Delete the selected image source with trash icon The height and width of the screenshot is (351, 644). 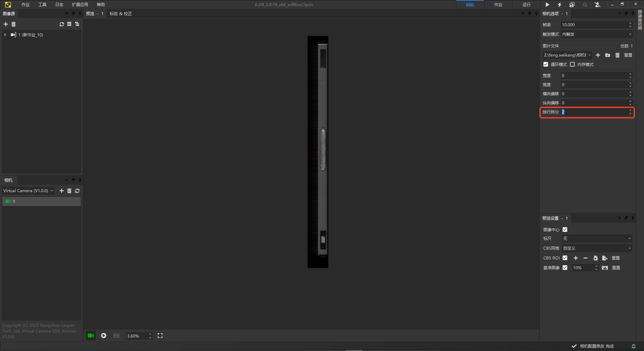pos(13,24)
